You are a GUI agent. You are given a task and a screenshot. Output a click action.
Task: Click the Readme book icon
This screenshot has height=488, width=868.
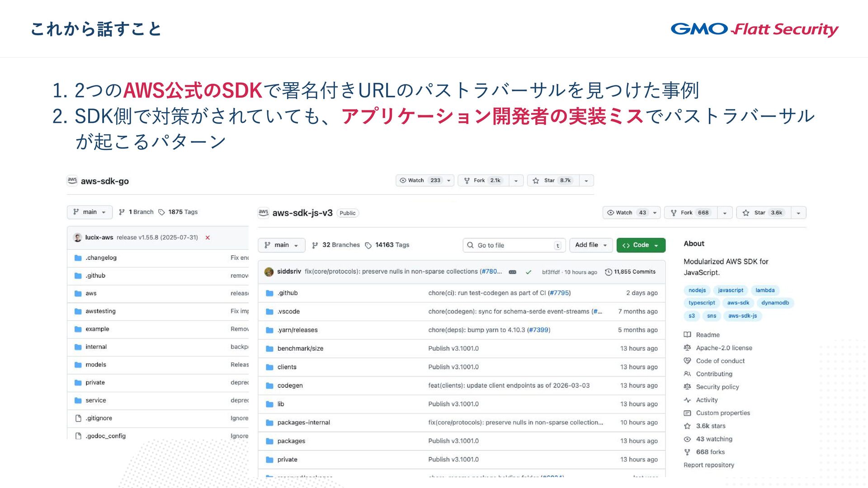687,335
